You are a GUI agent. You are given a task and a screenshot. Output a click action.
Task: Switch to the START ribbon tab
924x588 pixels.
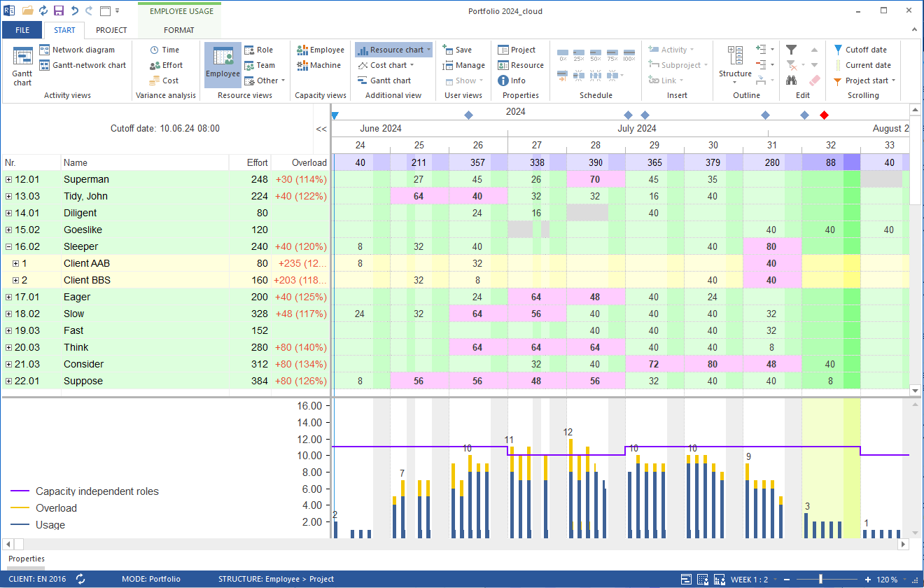(x=64, y=30)
